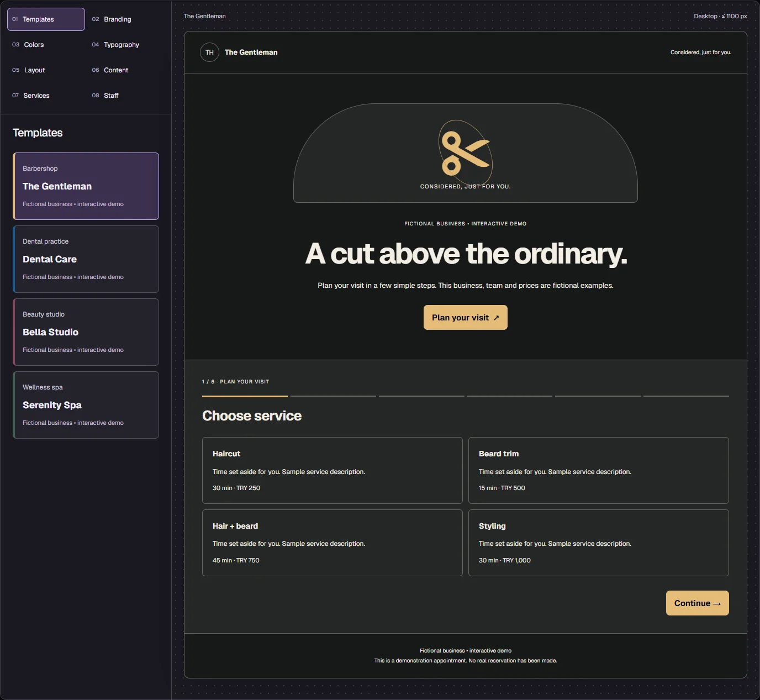The image size is (760, 700).
Task: Choose the Dental Care template
Action: coord(86,259)
